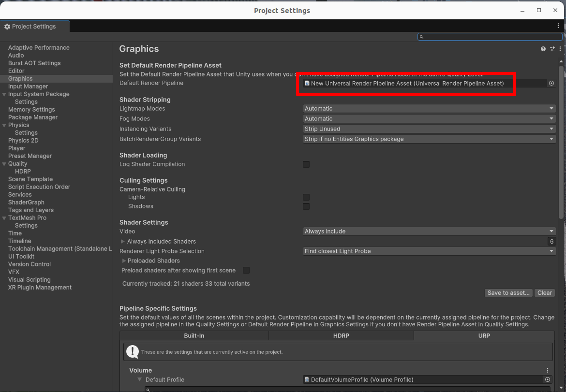
Task: Select Preset Manager category
Action: click(30, 156)
